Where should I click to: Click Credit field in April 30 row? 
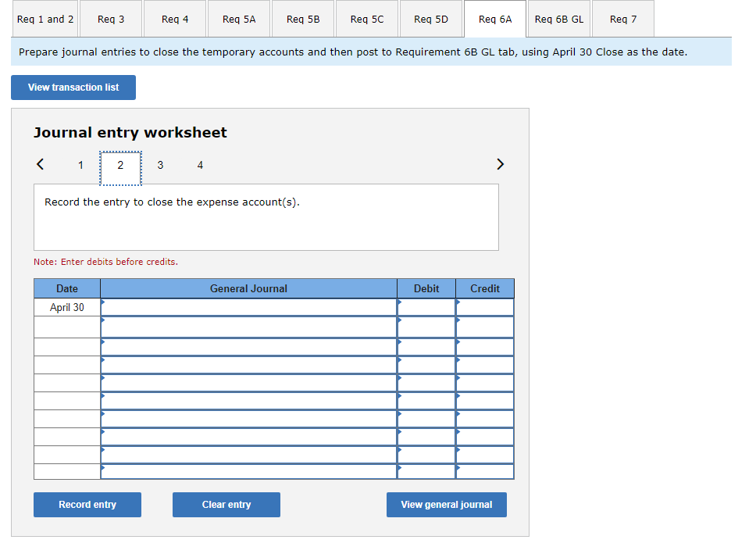485,307
